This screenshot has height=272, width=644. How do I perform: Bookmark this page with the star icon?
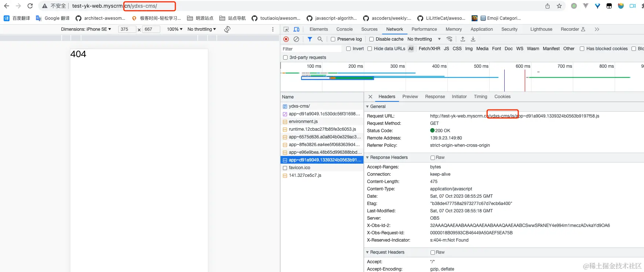559,6
